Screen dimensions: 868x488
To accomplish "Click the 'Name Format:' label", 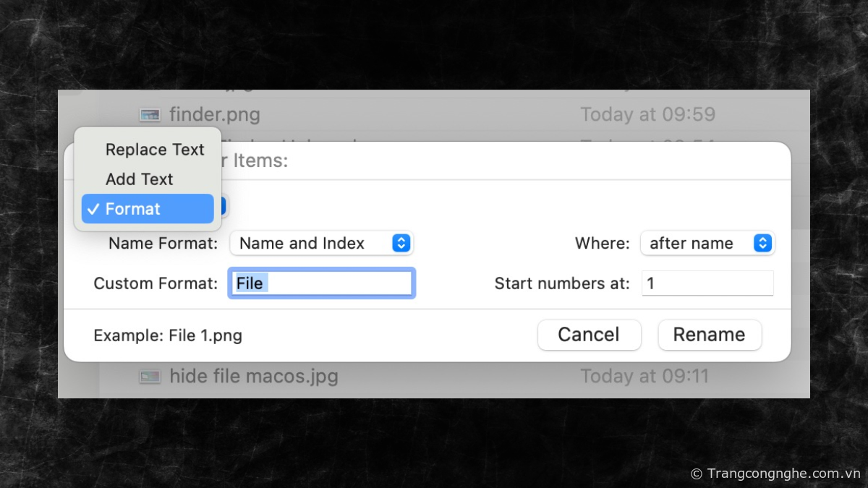I will pyautogui.click(x=163, y=244).
